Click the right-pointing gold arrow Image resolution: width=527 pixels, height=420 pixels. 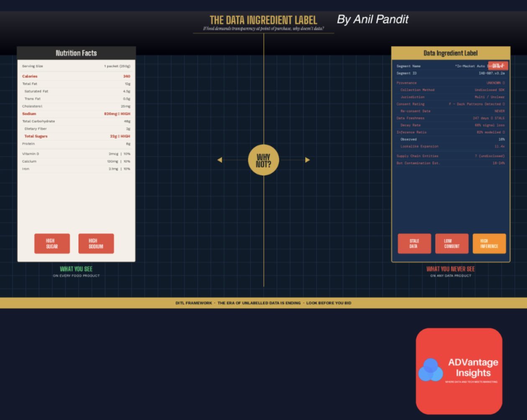point(307,160)
